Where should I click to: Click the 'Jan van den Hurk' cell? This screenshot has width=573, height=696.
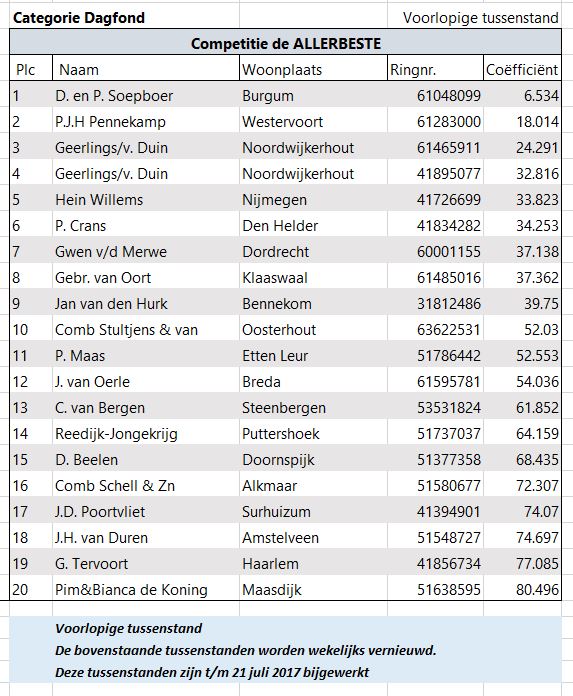(146, 304)
